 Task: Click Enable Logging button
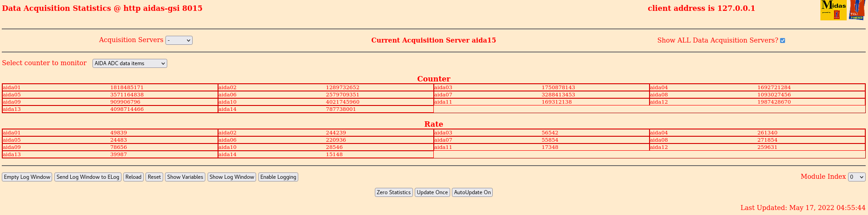click(278, 177)
